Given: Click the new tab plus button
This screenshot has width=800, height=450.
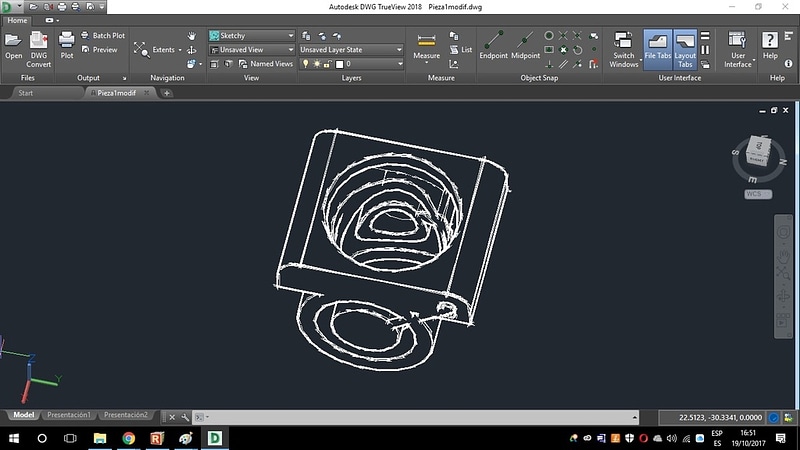Looking at the screenshot, I should (166, 93).
